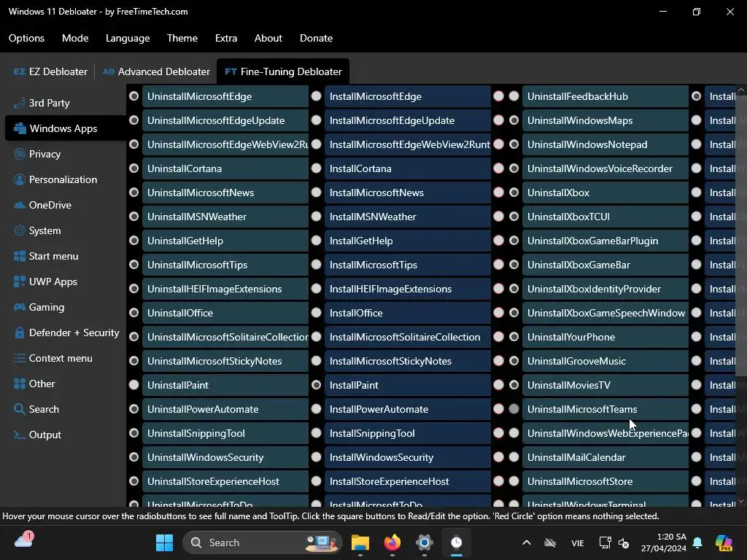The height and width of the screenshot is (560, 747).
Task: Click the UninstallFeedbackHub option button
Action: pos(605,96)
